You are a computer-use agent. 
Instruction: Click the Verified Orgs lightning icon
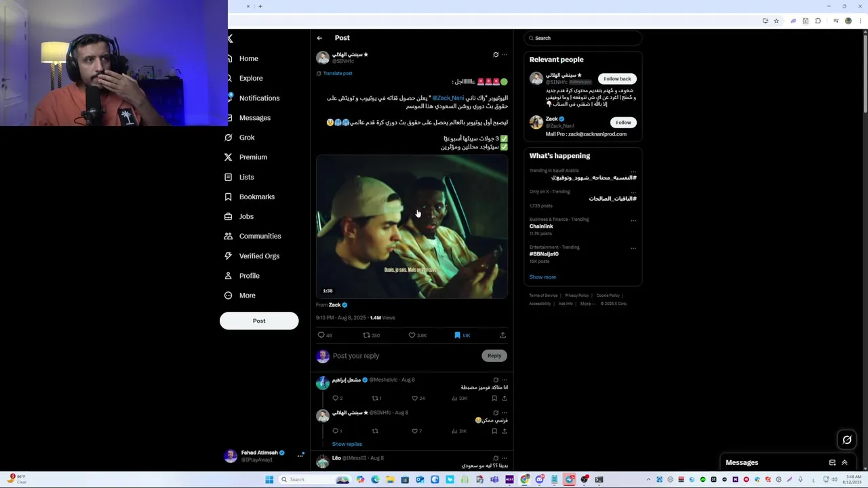click(229, 256)
